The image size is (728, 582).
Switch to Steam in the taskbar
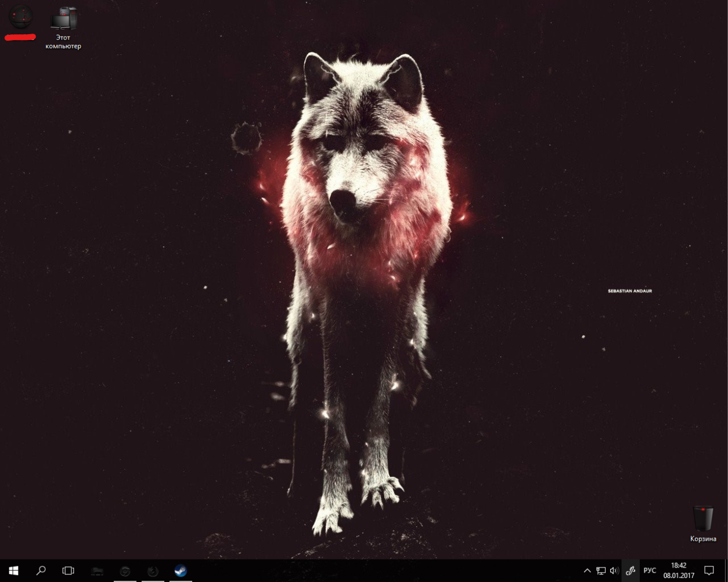pyautogui.click(x=181, y=570)
